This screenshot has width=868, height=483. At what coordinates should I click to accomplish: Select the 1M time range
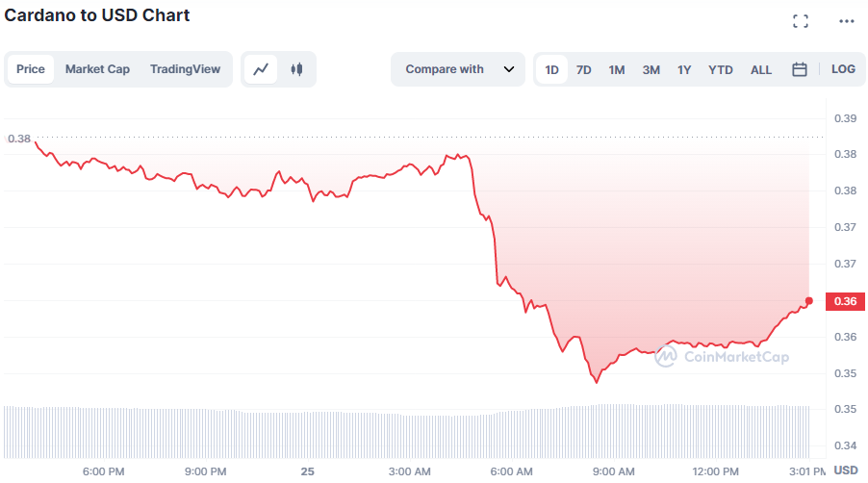pyautogui.click(x=617, y=69)
